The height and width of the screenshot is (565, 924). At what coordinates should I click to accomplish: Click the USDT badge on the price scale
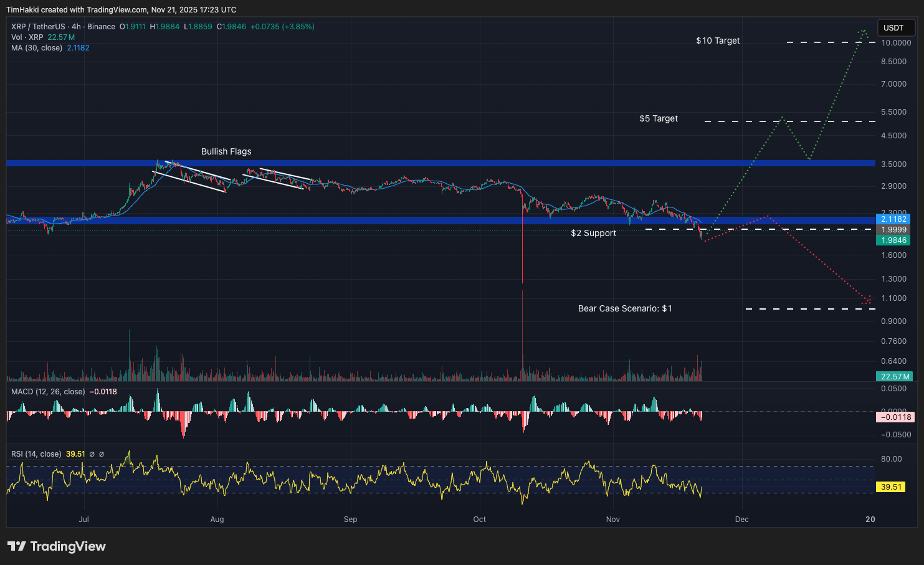pyautogui.click(x=896, y=27)
